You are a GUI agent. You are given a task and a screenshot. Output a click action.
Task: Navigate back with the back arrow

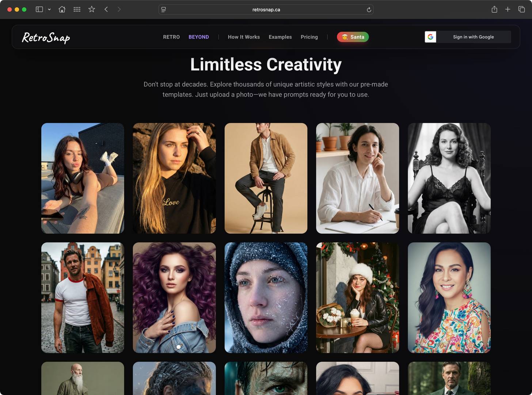click(106, 10)
